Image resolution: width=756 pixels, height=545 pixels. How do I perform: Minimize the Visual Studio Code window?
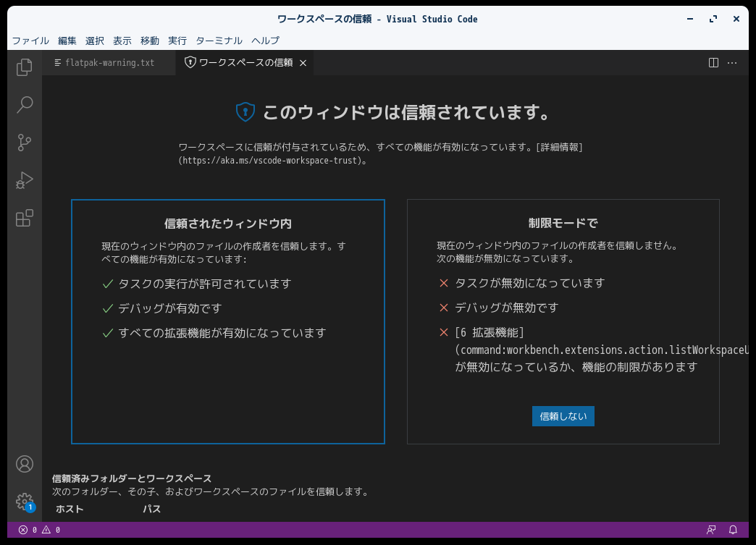pos(690,19)
